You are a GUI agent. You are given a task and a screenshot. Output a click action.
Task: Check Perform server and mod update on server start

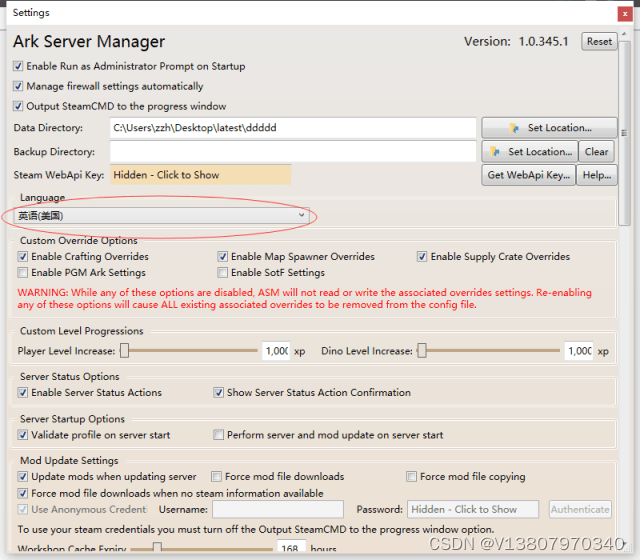(x=218, y=435)
